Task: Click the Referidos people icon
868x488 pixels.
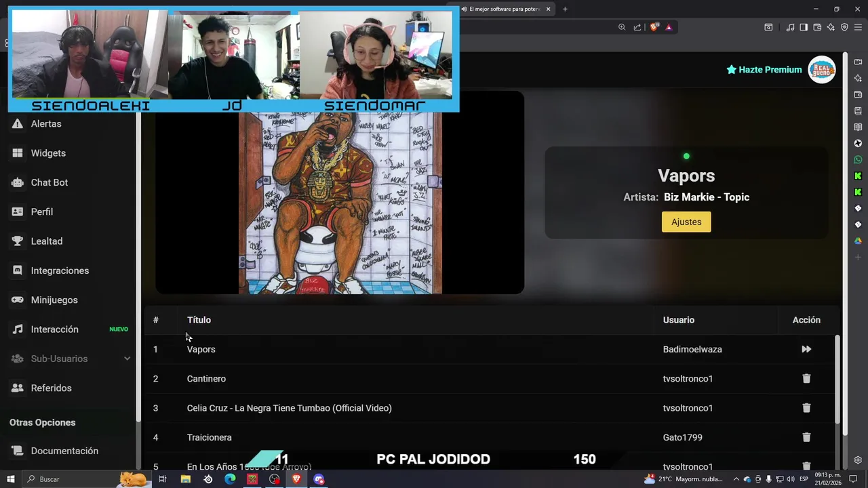Action: coord(18,388)
